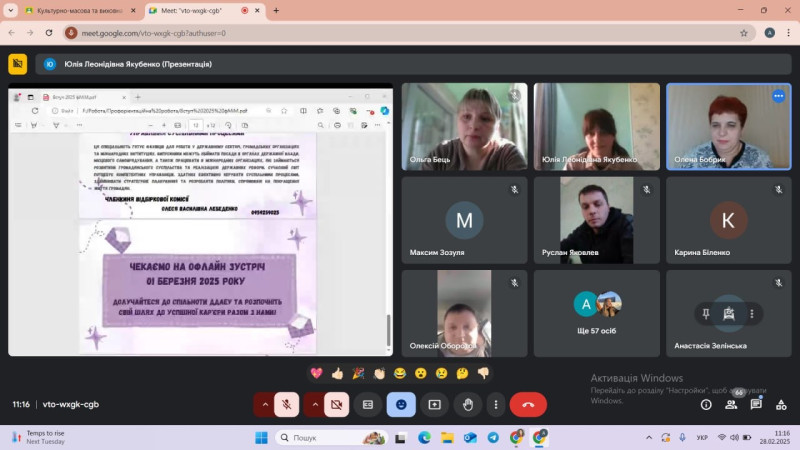This screenshot has width=800, height=450.
Task: Open the Activities icon
Action: 780,404
